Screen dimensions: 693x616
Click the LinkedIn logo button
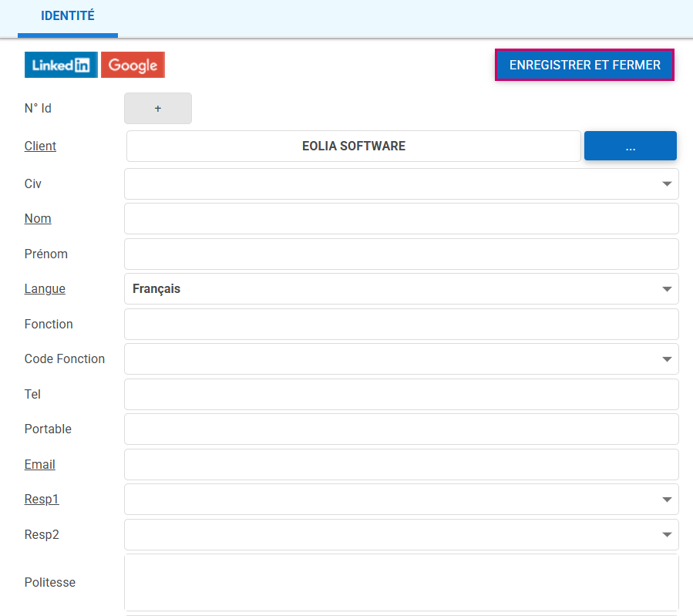pyautogui.click(x=61, y=66)
